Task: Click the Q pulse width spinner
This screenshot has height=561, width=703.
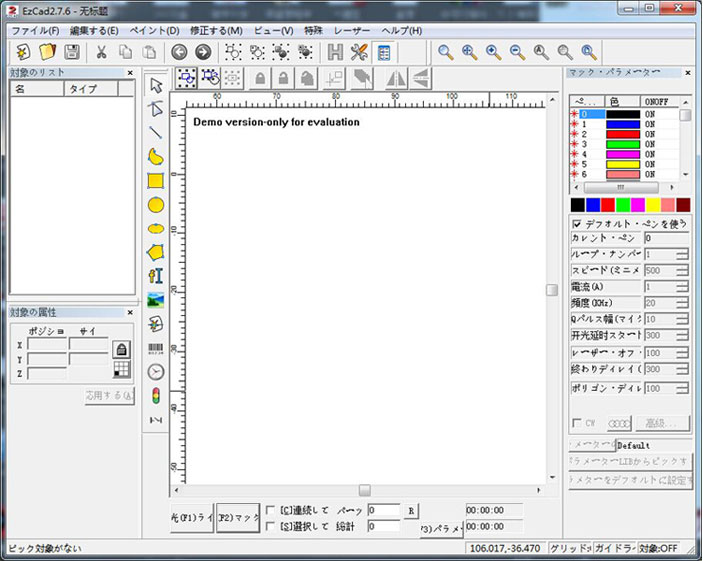Action: click(x=682, y=319)
